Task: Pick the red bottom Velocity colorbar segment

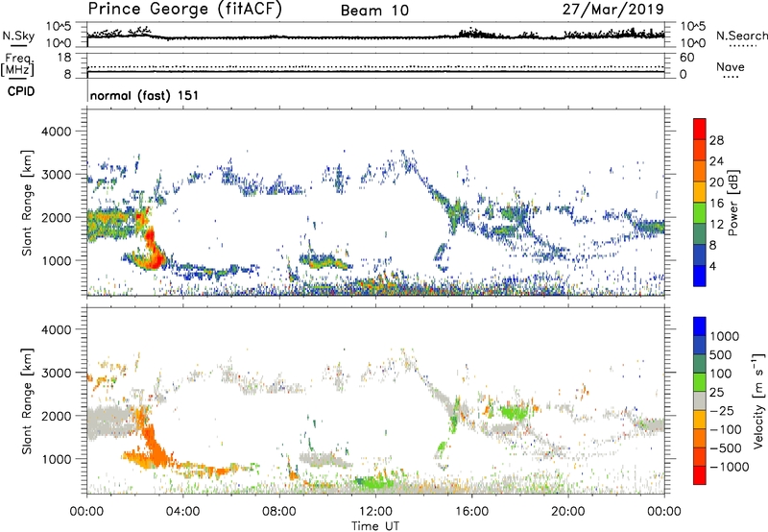Action: (x=700, y=475)
